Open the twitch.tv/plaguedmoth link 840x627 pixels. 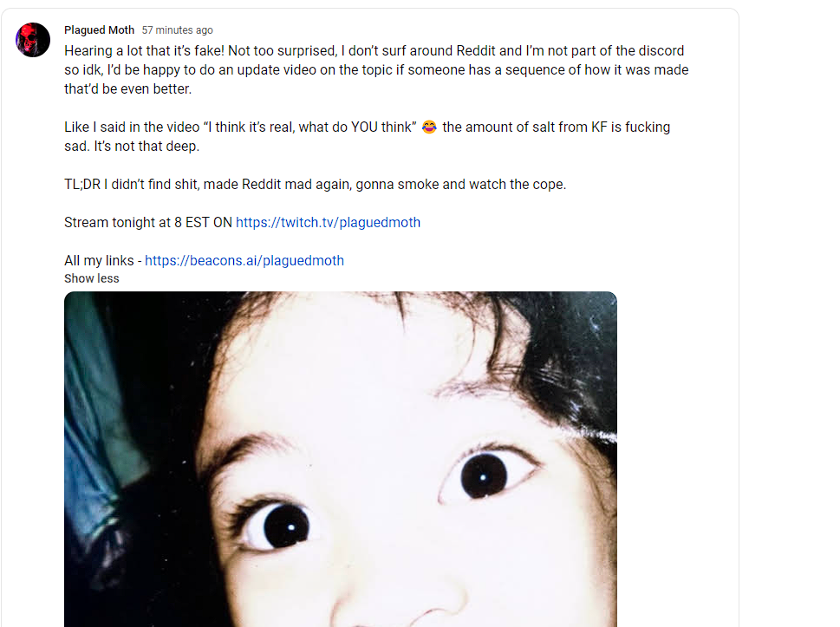coord(328,222)
